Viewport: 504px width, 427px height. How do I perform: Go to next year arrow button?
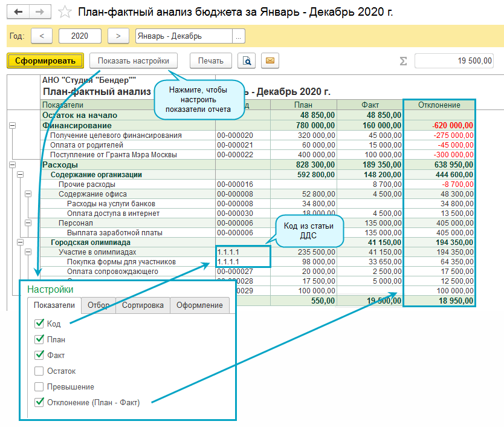118,36
